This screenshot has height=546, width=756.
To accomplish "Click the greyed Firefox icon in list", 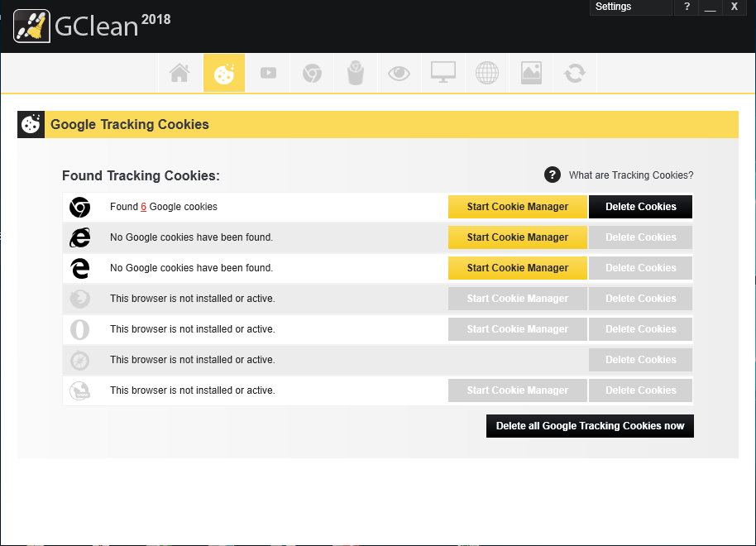I will tap(79, 299).
